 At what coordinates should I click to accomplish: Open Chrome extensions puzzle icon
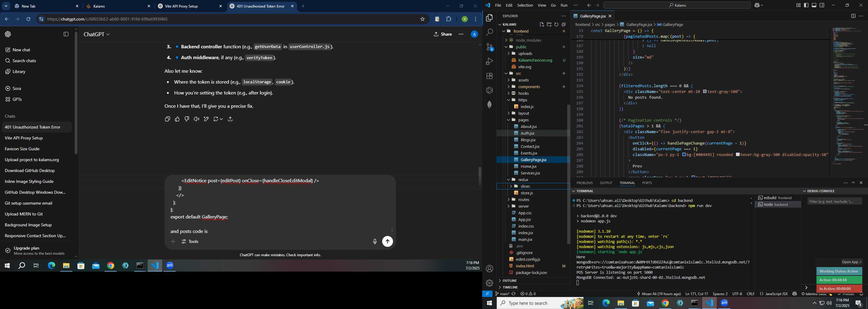click(x=449, y=19)
